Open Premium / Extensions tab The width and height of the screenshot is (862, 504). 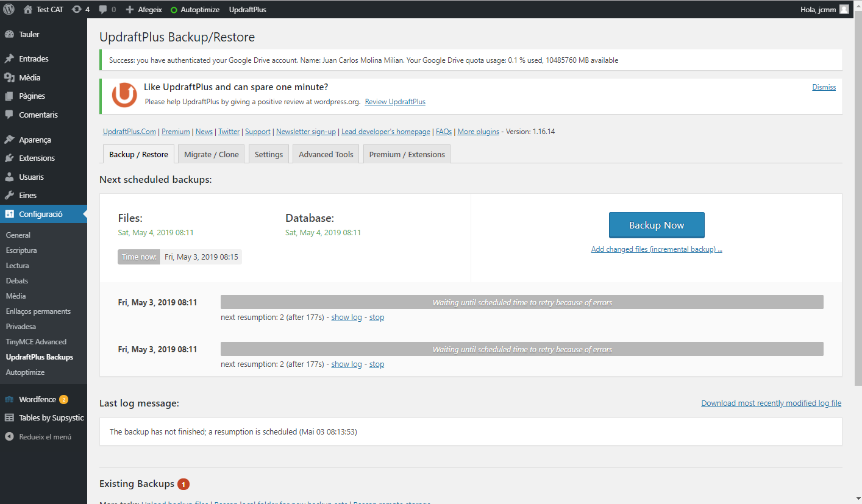pyautogui.click(x=407, y=154)
